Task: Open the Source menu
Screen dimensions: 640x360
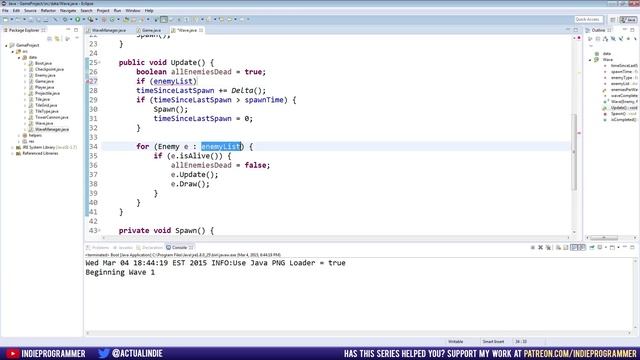Action: pyautogui.click(x=30, y=11)
